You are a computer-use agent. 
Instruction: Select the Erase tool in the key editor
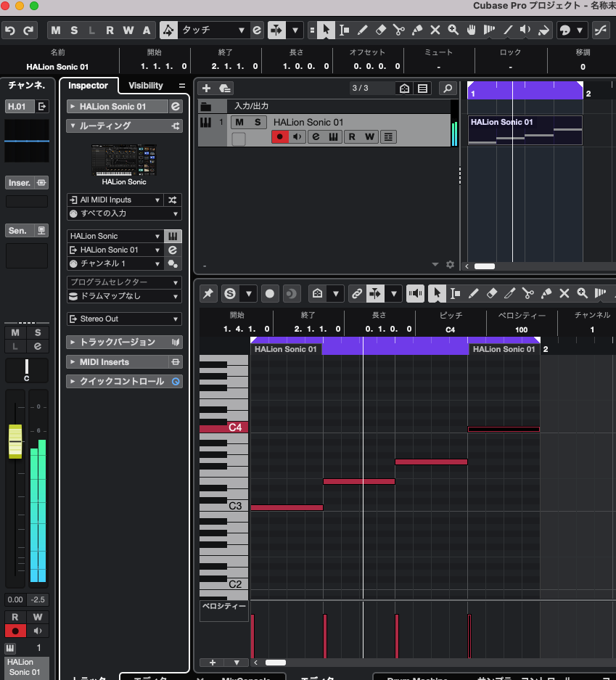pyautogui.click(x=492, y=294)
